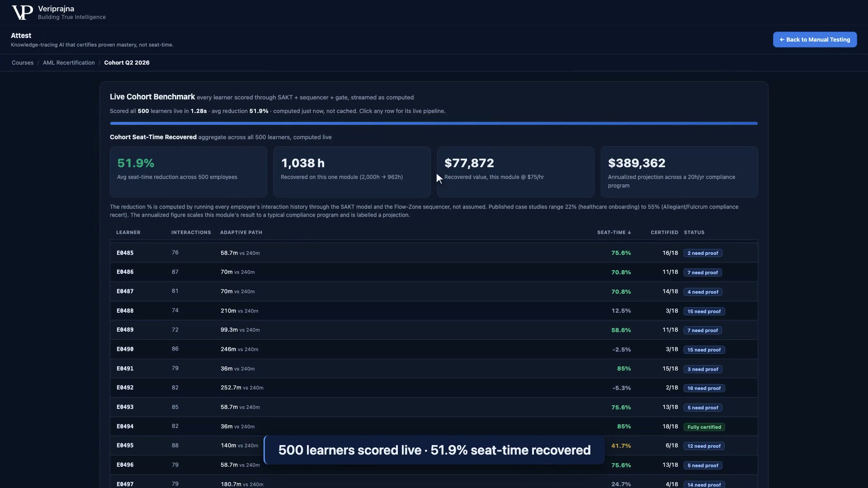The image size is (868, 488).
Task: Click the 6/18 certified count
Action: pyautogui.click(x=672, y=446)
